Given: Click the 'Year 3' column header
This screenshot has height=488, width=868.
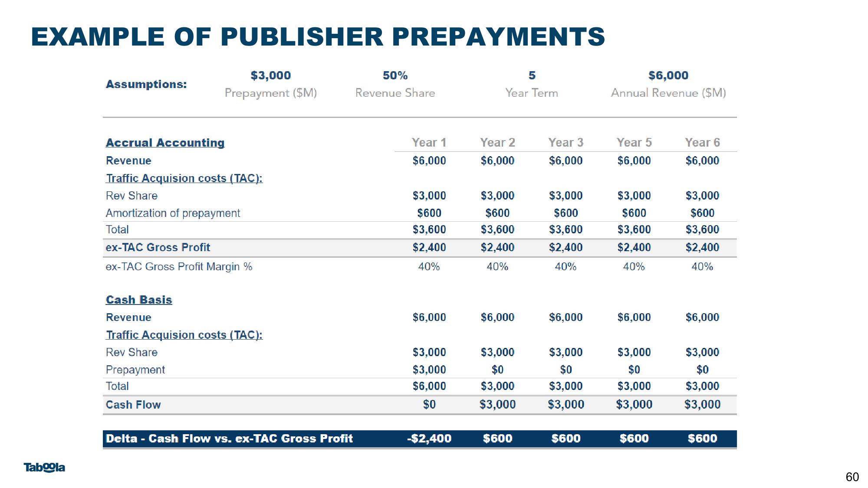Looking at the screenshot, I should click(x=566, y=143).
